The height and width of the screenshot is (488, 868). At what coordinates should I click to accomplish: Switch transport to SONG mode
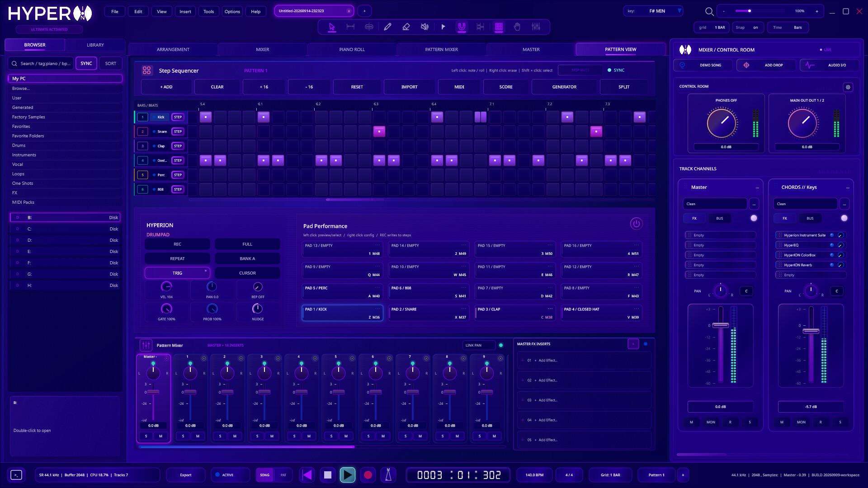pos(265,475)
